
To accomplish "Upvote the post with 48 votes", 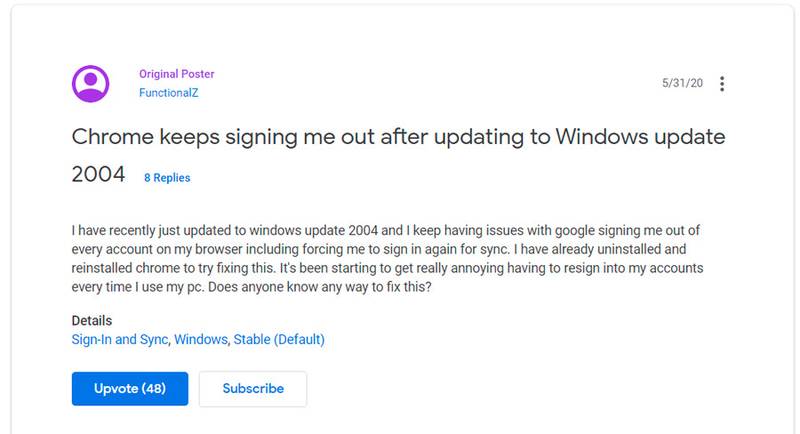I will pos(130,389).
